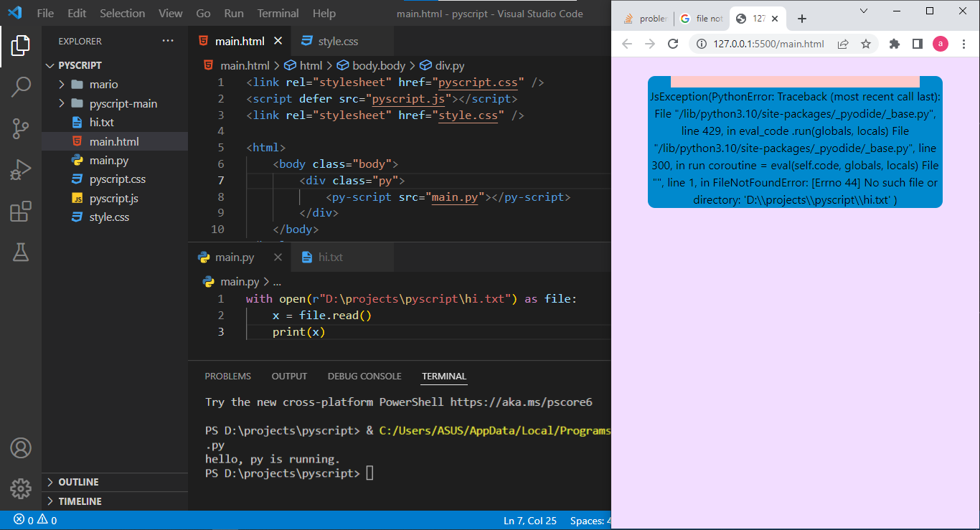Expand the pyscript-main folder
Image resolution: width=980 pixels, height=530 pixels.
(x=115, y=103)
